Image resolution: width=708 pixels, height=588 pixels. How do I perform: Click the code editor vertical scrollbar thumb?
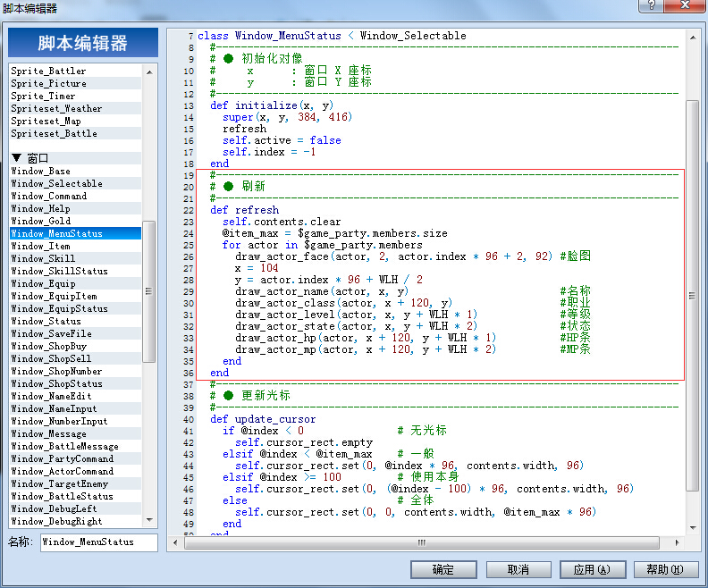[x=692, y=296]
